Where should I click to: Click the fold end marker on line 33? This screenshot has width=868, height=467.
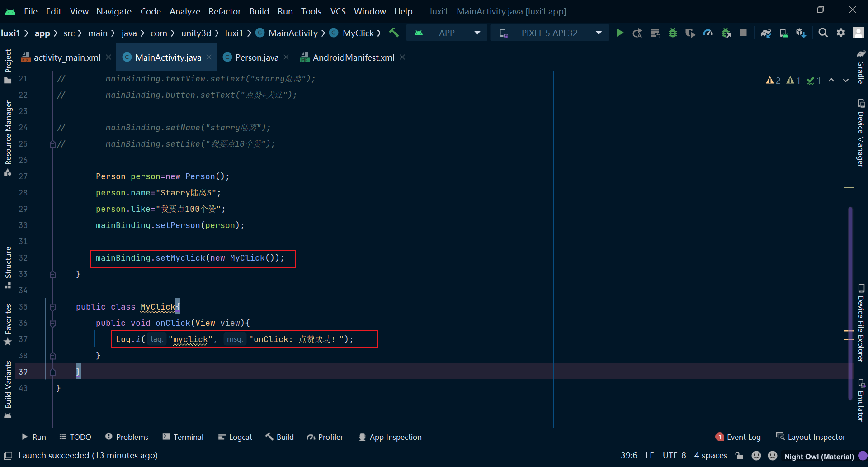(53, 274)
